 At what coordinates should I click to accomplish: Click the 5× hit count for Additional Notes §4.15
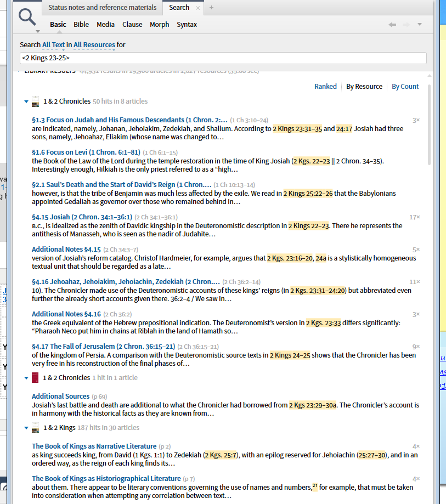416,250
